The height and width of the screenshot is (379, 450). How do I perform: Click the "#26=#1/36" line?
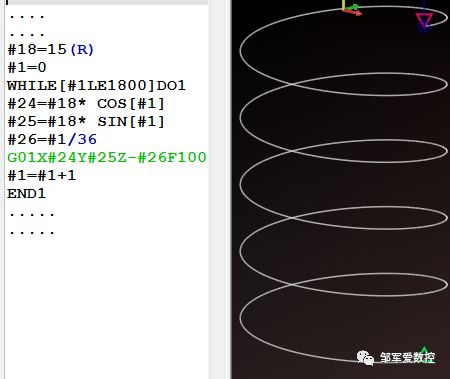pos(52,140)
